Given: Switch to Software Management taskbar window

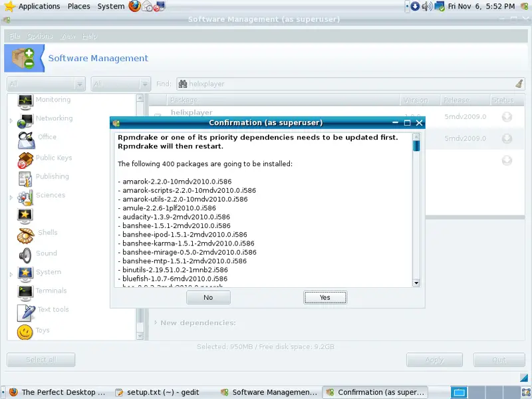Looking at the screenshot, I should (269, 392).
